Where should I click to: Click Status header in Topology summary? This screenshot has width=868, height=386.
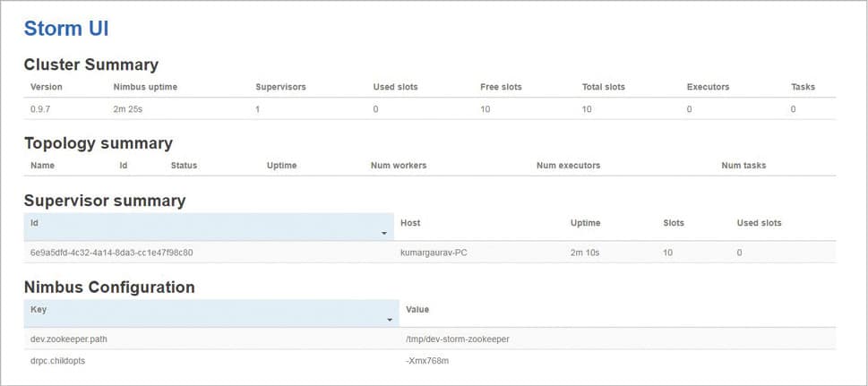(184, 166)
